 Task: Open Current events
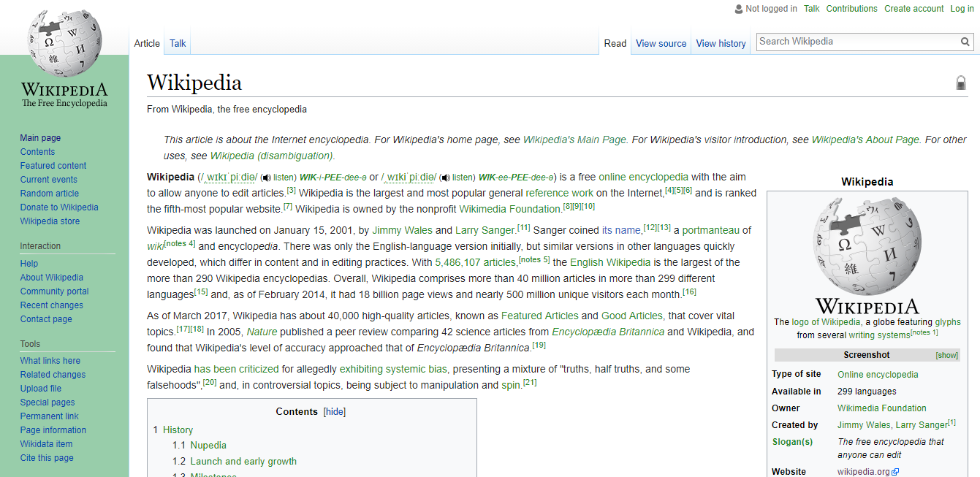point(49,180)
